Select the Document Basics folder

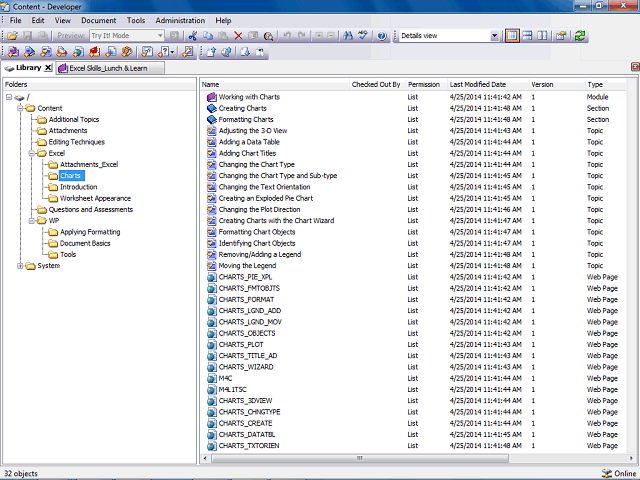coord(85,243)
